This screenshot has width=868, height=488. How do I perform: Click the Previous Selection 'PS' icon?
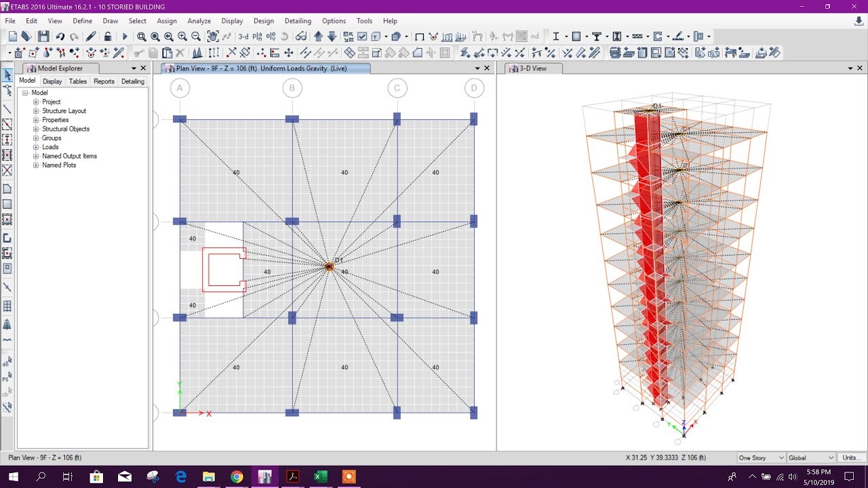7,376
